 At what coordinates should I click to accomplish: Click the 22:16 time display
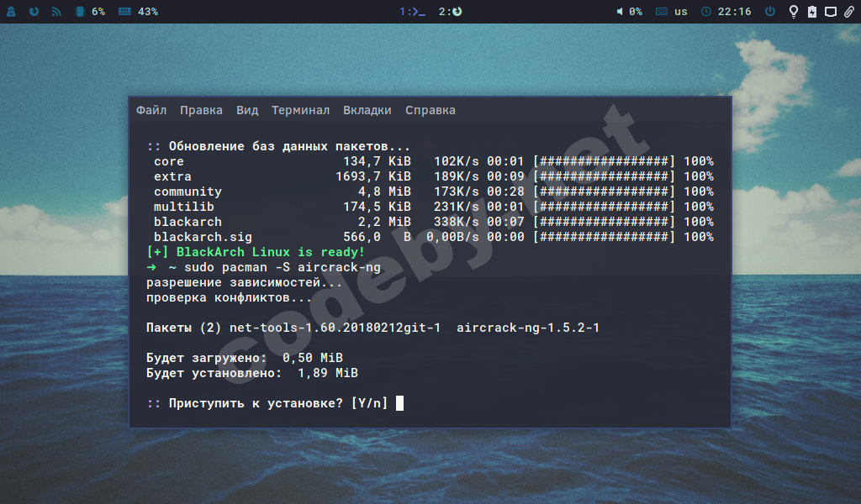(734, 12)
